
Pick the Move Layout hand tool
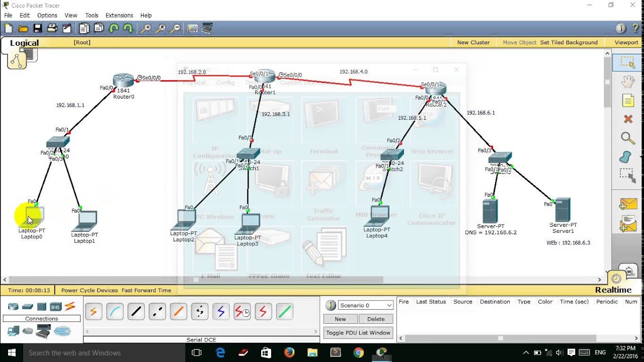[x=627, y=81]
